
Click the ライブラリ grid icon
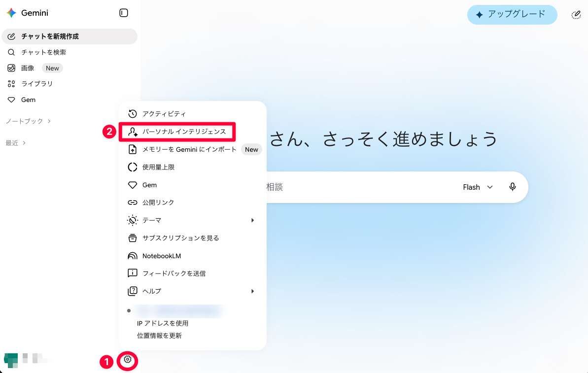pyautogui.click(x=11, y=84)
